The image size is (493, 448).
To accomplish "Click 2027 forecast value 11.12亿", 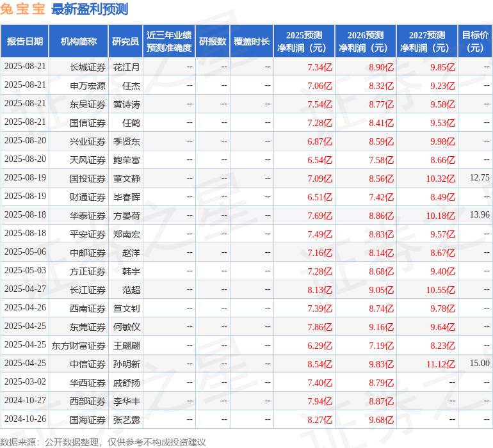I will pyautogui.click(x=440, y=364).
